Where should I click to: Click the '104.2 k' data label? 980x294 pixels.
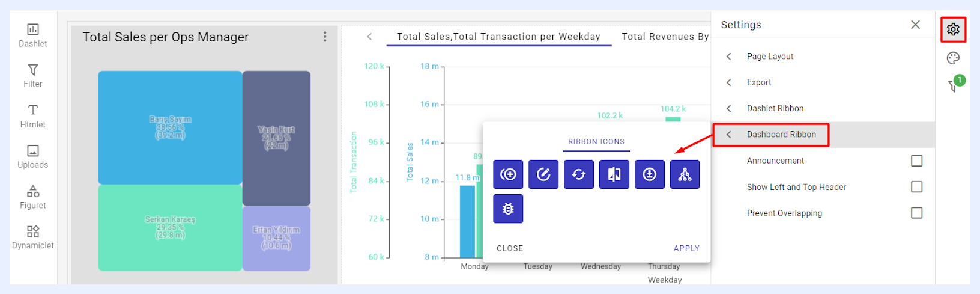(673, 109)
